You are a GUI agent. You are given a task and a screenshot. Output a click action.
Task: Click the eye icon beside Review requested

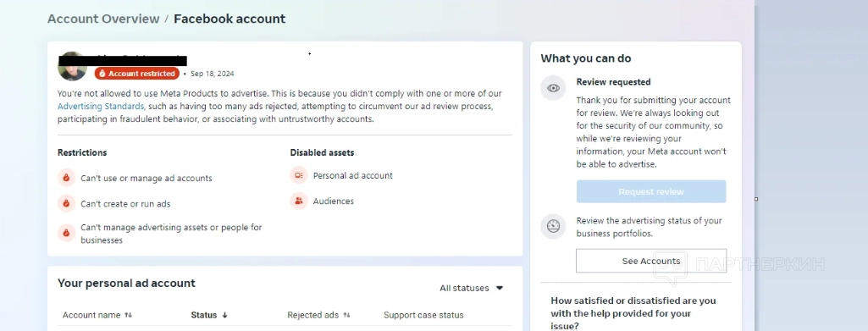click(x=553, y=88)
